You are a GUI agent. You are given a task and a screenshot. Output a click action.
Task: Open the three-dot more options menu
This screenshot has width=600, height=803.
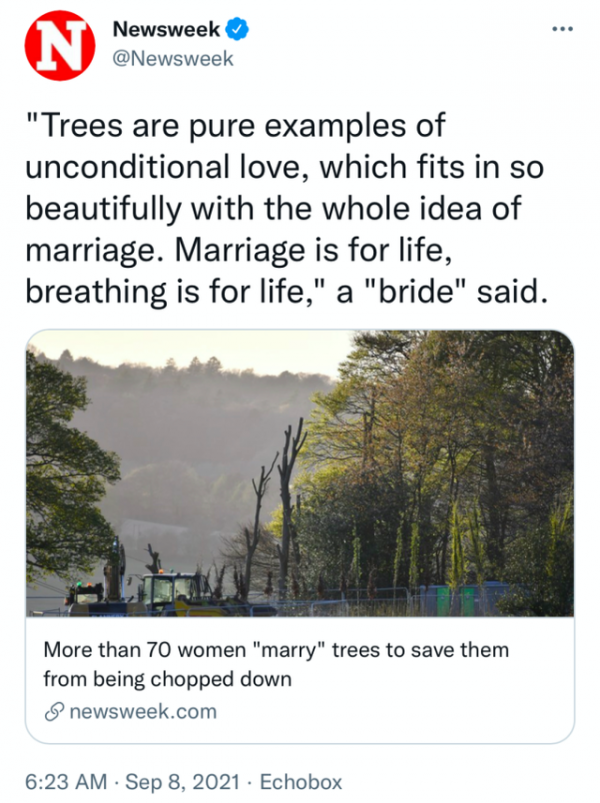(x=562, y=29)
